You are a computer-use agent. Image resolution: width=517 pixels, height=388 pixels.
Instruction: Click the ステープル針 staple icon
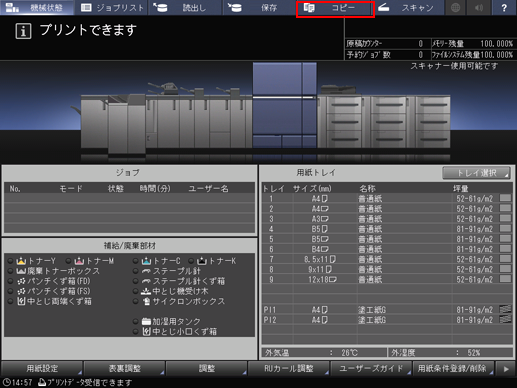[x=146, y=271]
